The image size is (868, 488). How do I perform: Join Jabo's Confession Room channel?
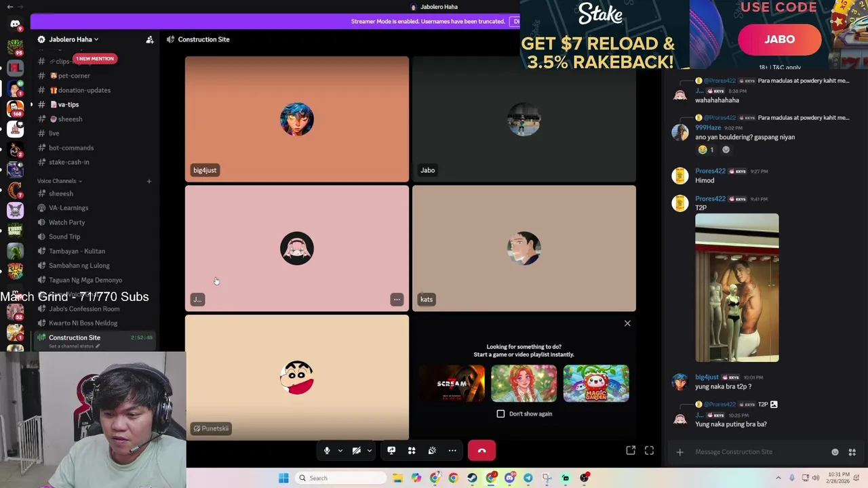(83, 309)
